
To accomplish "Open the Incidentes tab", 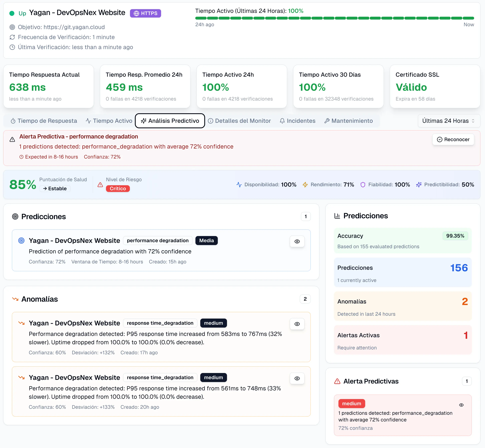I will click(298, 121).
